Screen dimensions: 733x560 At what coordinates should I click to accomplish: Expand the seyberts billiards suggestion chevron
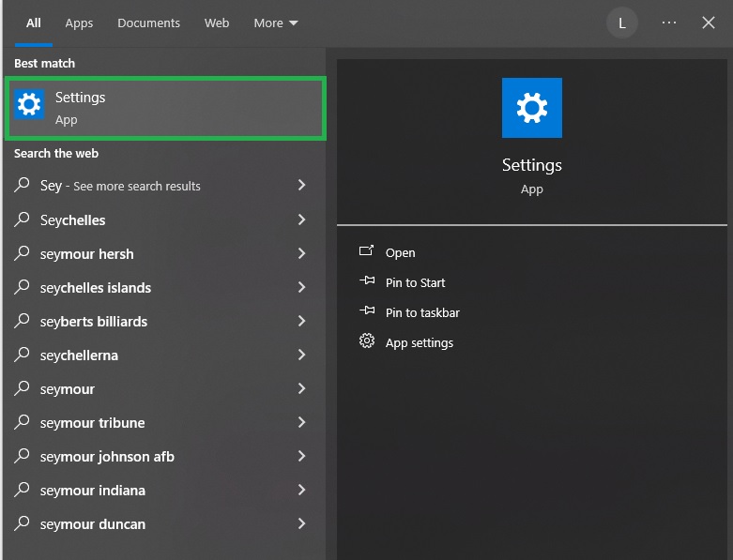(x=302, y=321)
